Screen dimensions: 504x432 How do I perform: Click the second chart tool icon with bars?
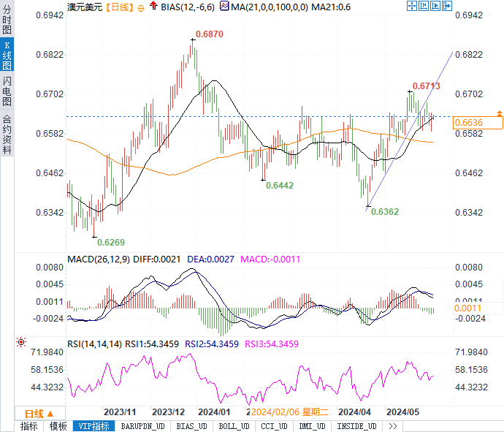coord(424,6)
